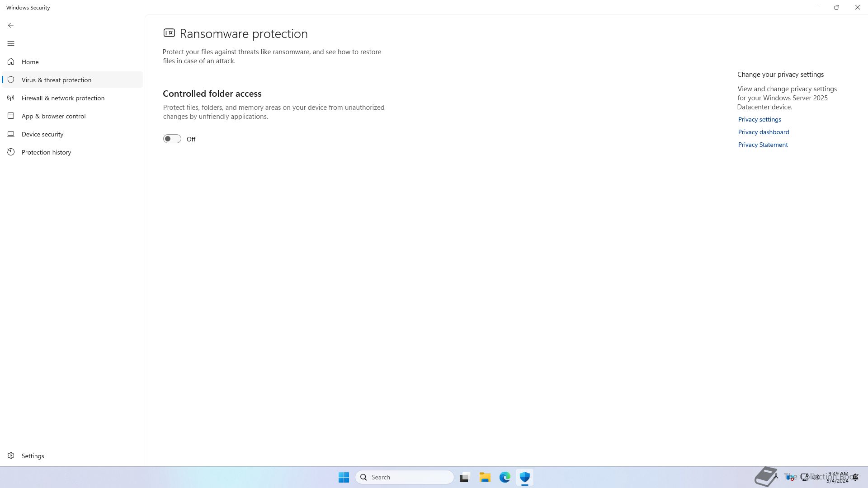Open the Privacy Statement link
Viewport: 868px width, 488px height.
(763, 145)
